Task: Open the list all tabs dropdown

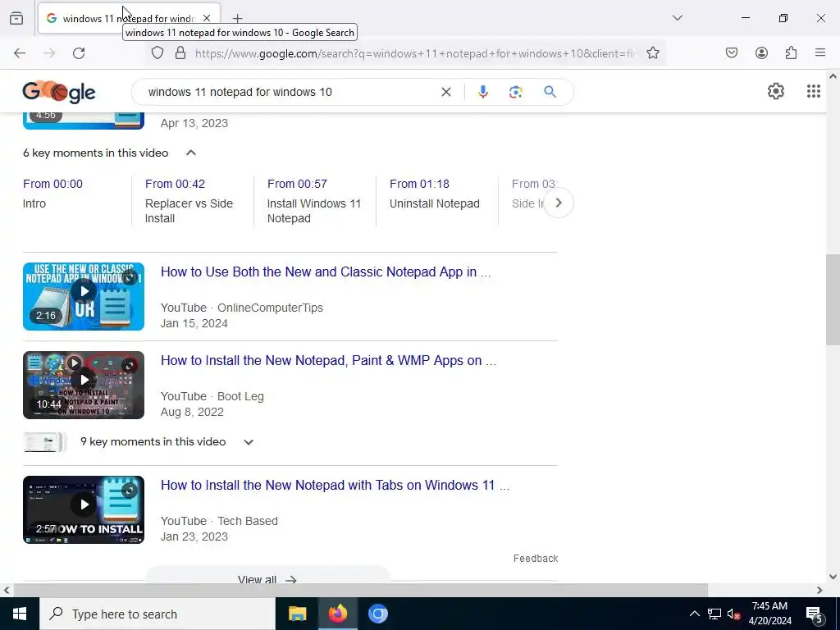Action: tap(677, 18)
